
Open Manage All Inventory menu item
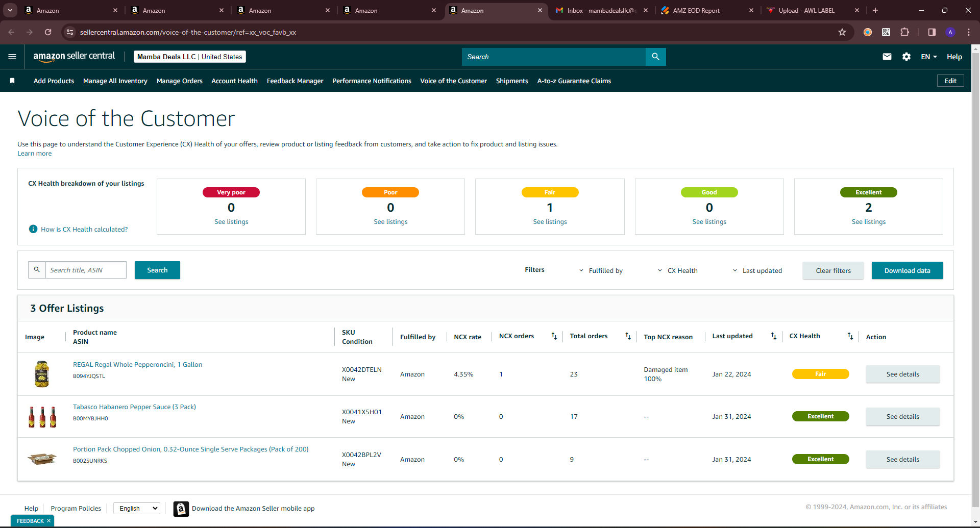point(115,81)
